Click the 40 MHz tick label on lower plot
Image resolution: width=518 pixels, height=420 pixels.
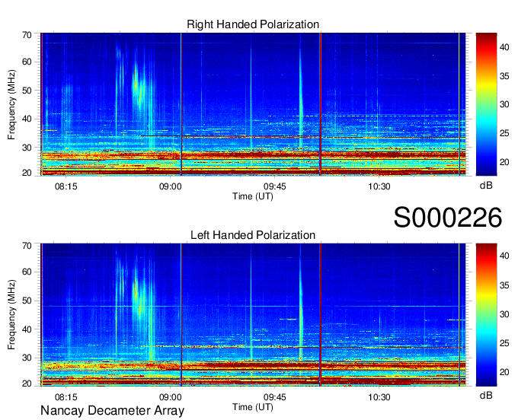coord(27,329)
